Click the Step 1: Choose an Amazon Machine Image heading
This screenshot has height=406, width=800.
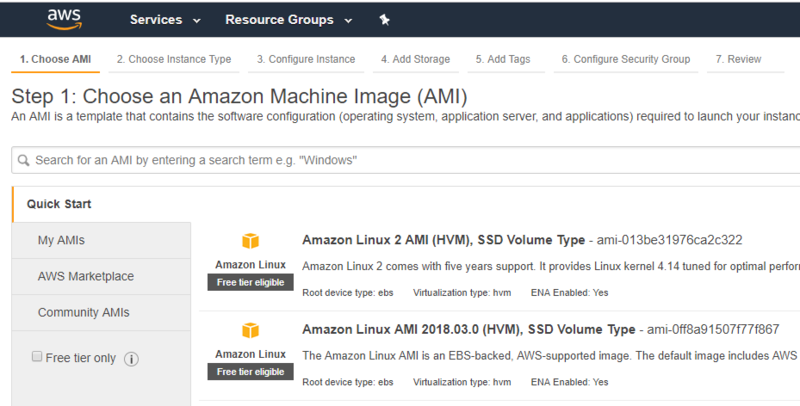click(239, 96)
